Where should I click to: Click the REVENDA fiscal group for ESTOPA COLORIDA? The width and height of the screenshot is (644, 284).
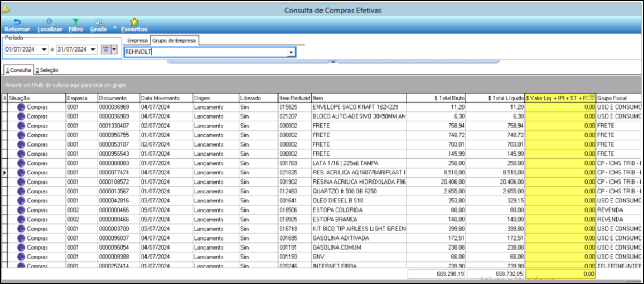pos(619,210)
